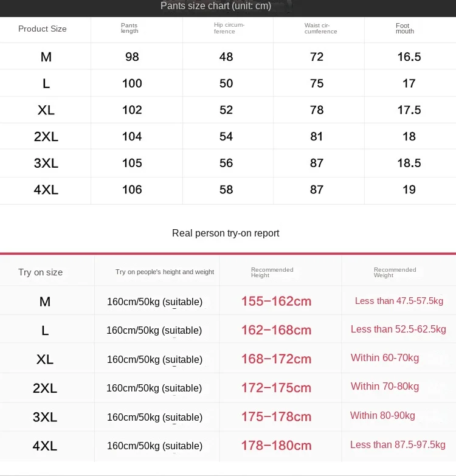Click the waist circumference value 78

[317, 110]
